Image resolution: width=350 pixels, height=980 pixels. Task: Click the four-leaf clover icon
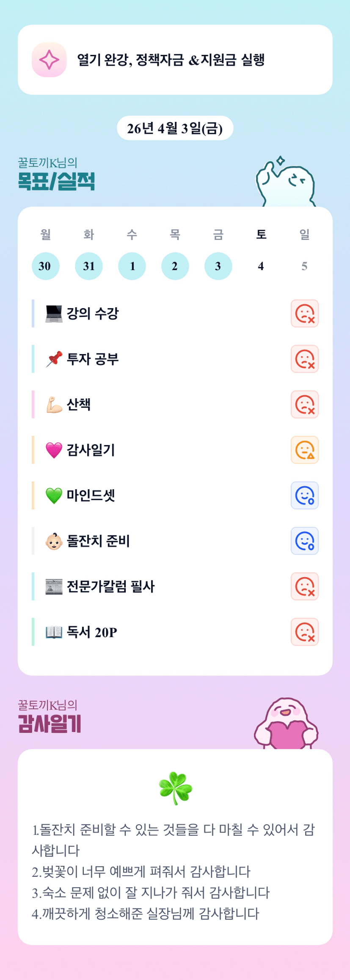pos(175,788)
